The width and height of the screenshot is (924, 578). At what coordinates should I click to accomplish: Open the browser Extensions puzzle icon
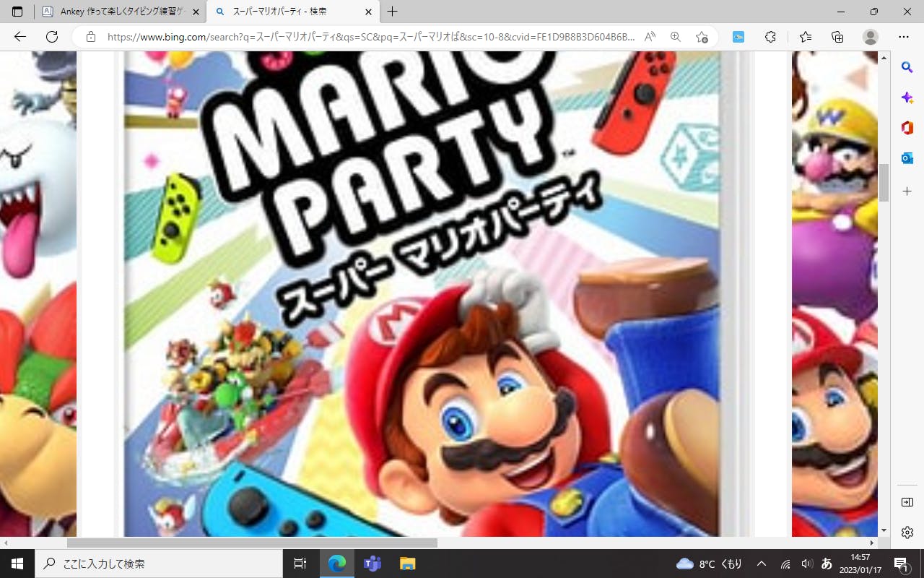click(770, 37)
